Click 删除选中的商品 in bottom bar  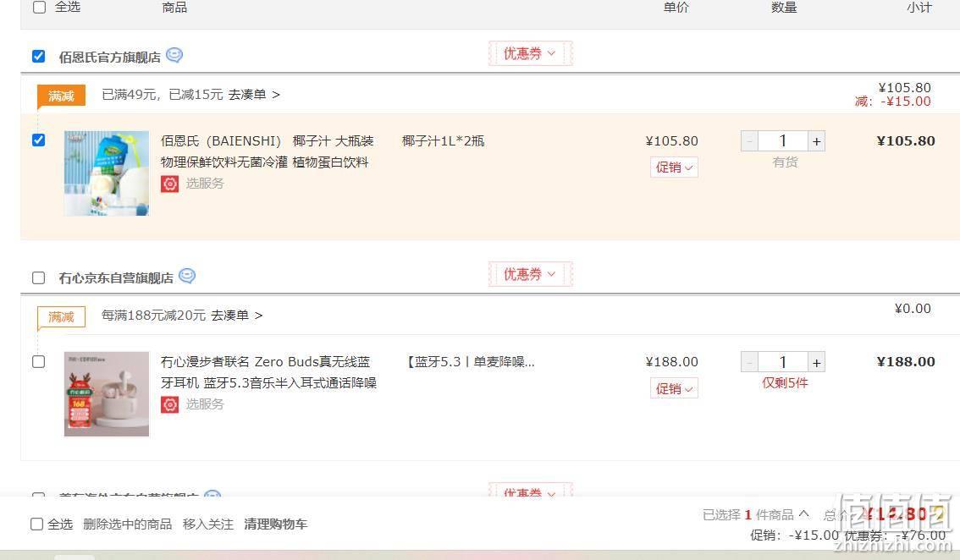[127, 524]
